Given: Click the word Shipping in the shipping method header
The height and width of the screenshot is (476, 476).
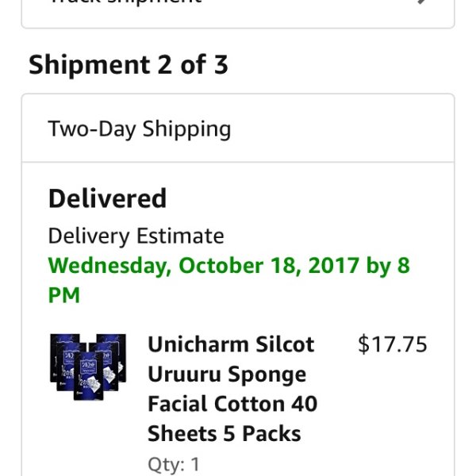Looking at the screenshot, I should [x=186, y=130].
